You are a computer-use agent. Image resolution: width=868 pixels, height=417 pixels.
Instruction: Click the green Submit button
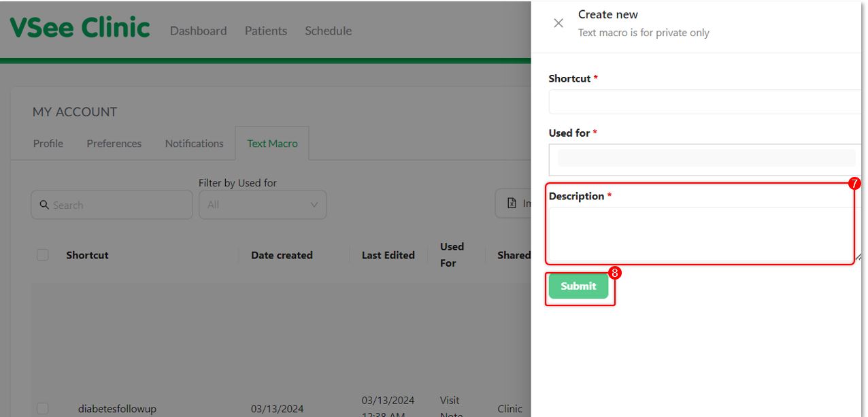click(x=578, y=286)
